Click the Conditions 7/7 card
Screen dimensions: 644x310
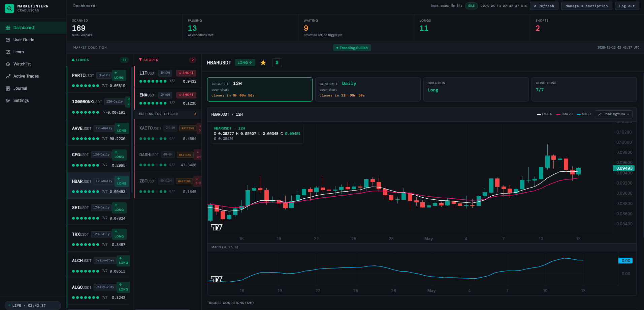click(584, 89)
